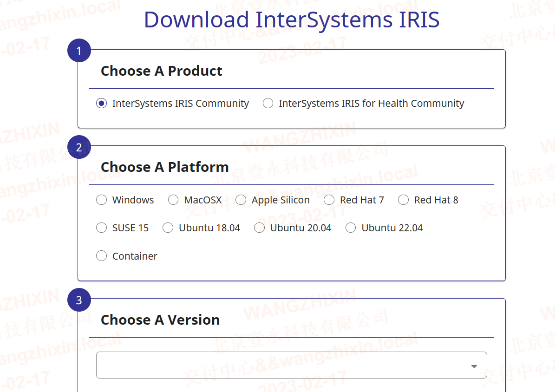The width and height of the screenshot is (555, 392).
Task: Pick the Red Hat 7 platform
Action: click(x=329, y=200)
